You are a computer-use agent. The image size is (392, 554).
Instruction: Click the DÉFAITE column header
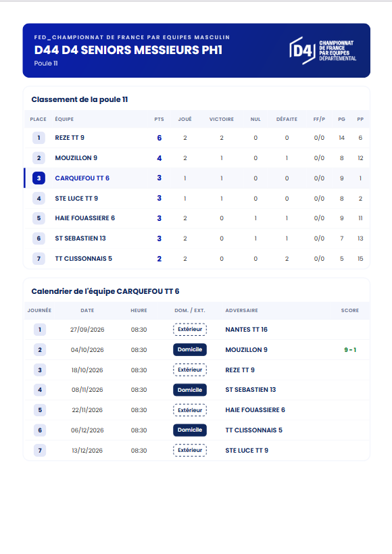click(x=287, y=120)
